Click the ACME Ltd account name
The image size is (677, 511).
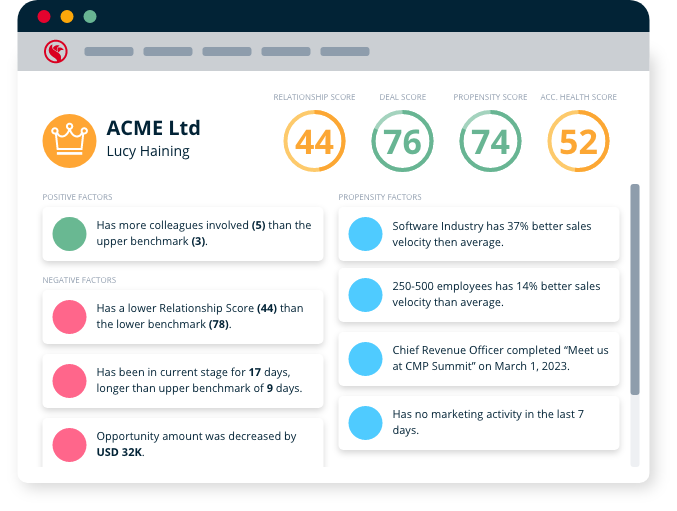[153, 128]
